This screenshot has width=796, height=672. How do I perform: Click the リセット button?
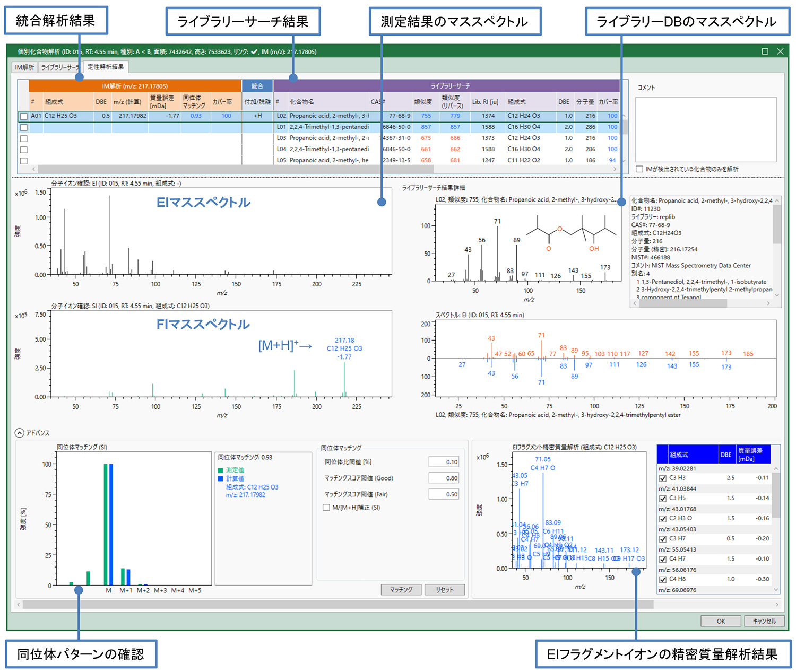tap(445, 590)
